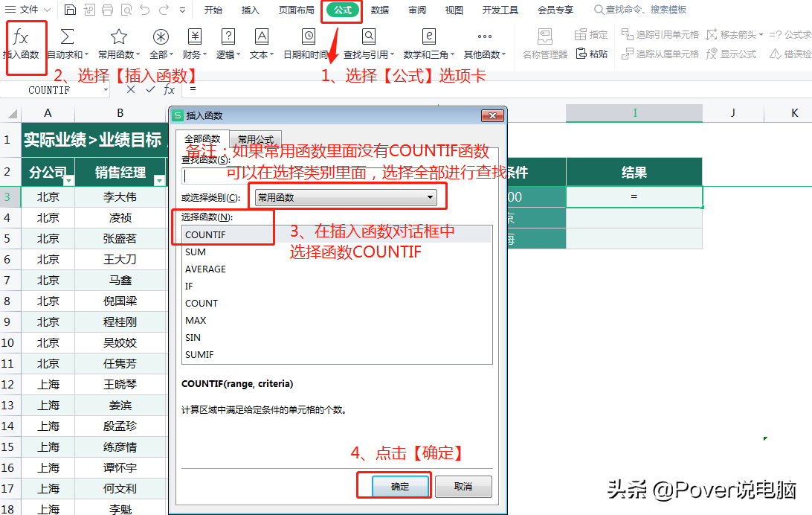This screenshot has height=515, width=812.
Task: Click Trace Precedents (追踪引用单元格)
Action: [660, 35]
